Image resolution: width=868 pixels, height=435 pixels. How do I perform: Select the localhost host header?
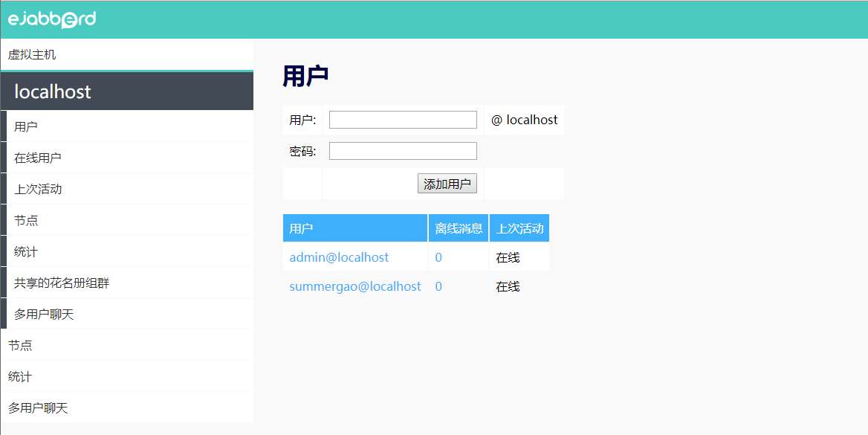127,91
